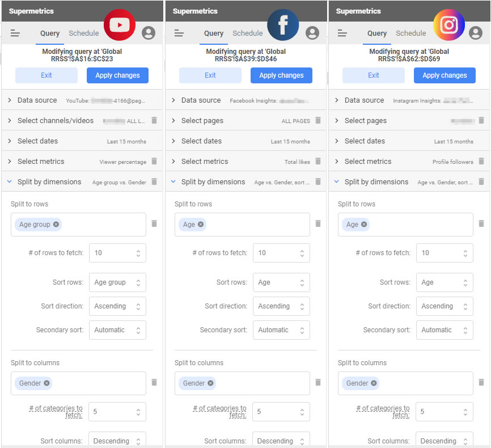
Task: Open the hamburger menu in the Facebook panel
Action: [x=179, y=33]
